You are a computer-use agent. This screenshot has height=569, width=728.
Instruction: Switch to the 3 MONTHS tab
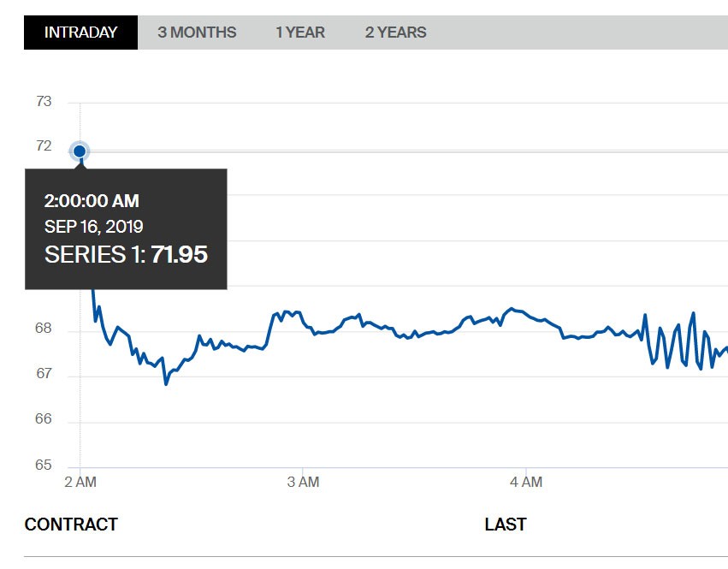click(x=197, y=33)
